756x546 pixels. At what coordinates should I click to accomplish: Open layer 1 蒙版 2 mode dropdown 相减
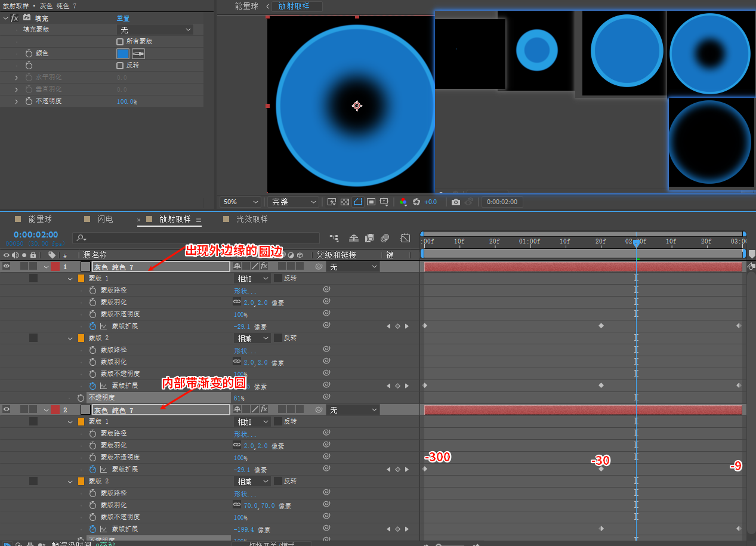tap(253, 338)
